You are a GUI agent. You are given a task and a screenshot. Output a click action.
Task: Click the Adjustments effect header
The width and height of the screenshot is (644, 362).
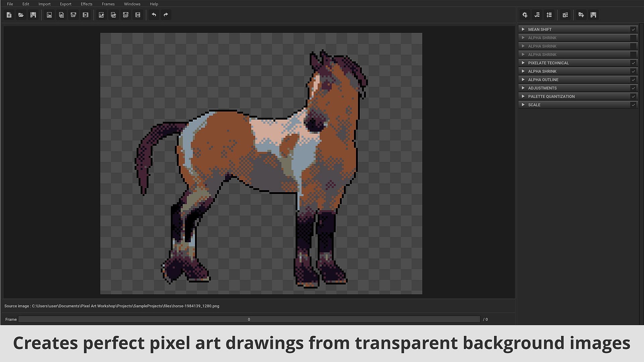pos(542,88)
